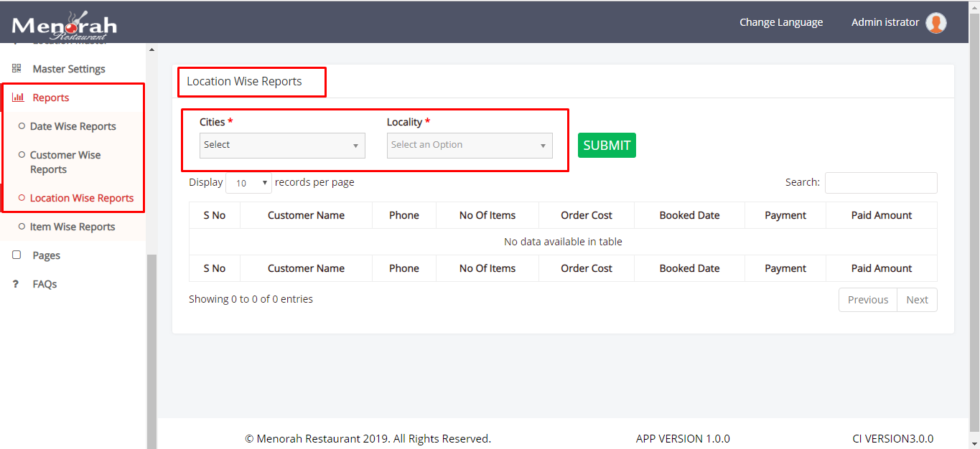Go to the Previous page of results

(867, 300)
